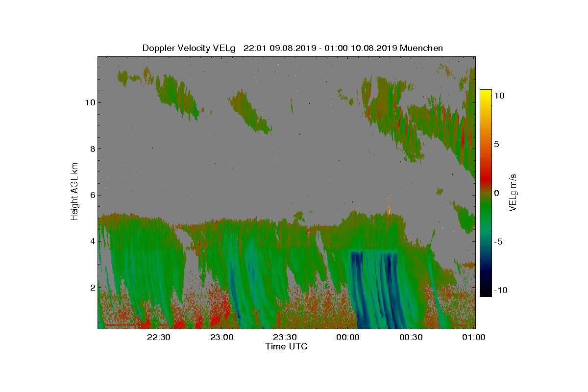Click the x-axis tick label '00:00'
Viewport: 588px width, 392px height.
(x=349, y=337)
